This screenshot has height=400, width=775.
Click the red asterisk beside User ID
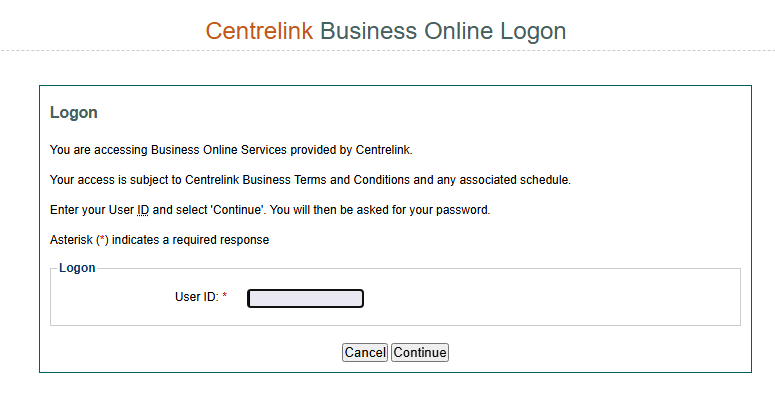pos(225,297)
